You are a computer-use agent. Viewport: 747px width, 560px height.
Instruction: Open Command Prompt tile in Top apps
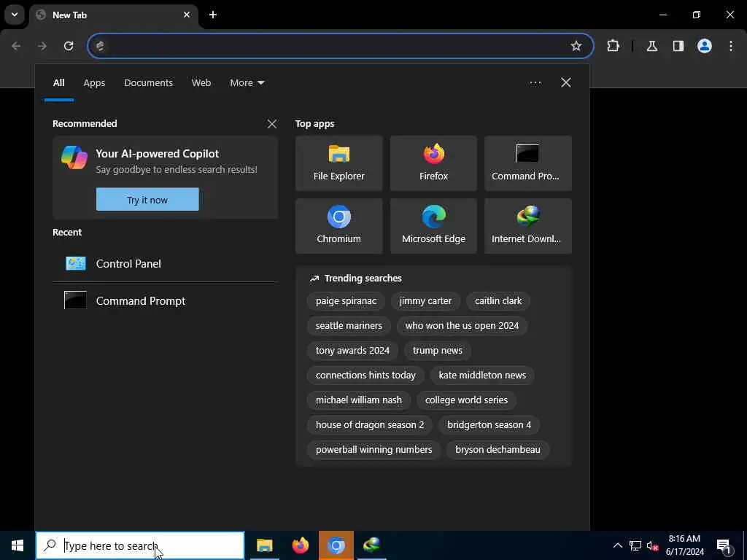pyautogui.click(x=528, y=163)
